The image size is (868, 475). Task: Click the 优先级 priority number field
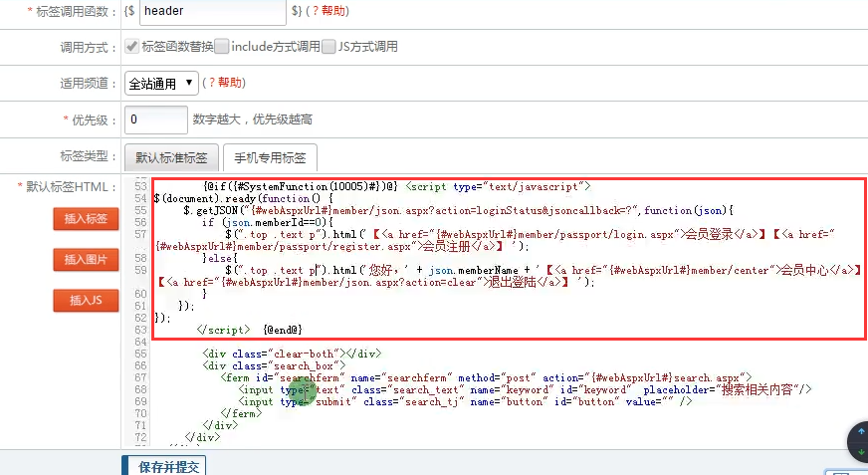tap(156, 119)
